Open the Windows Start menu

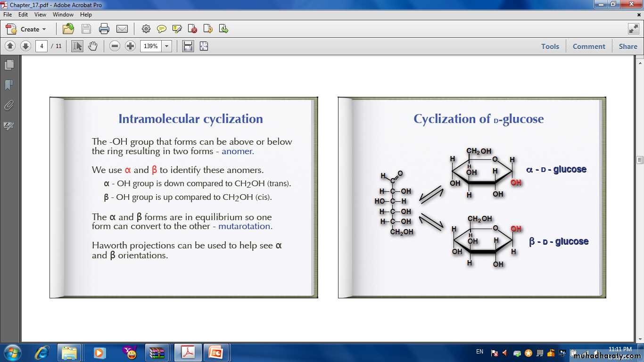pyautogui.click(x=12, y=353)
